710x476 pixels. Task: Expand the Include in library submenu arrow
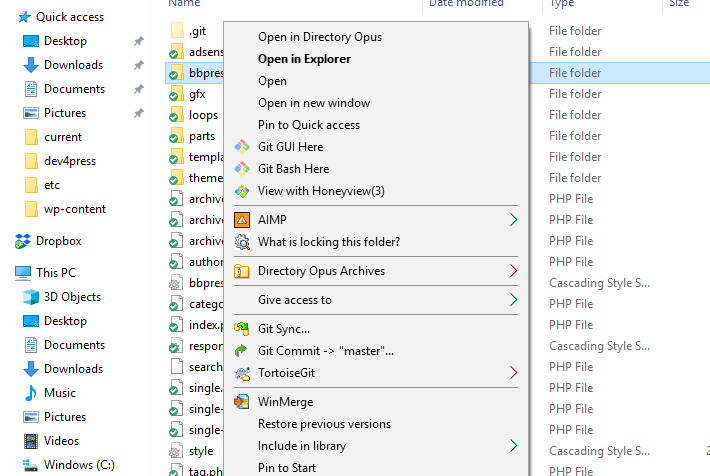(514, 446)
